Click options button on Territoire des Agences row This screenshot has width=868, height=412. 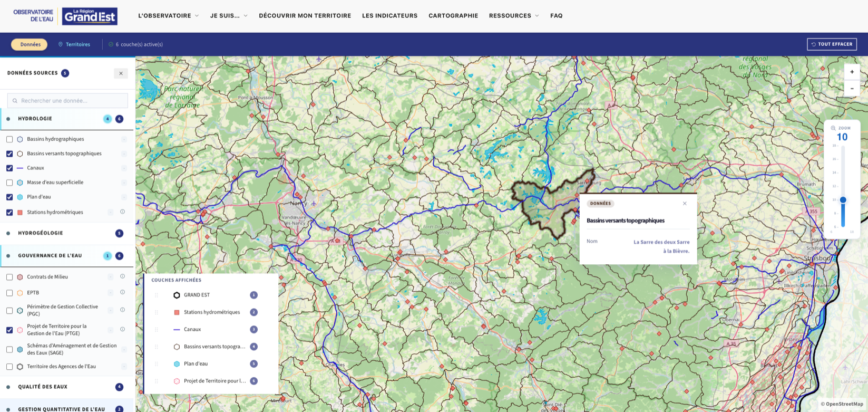(x=124, y=366)
